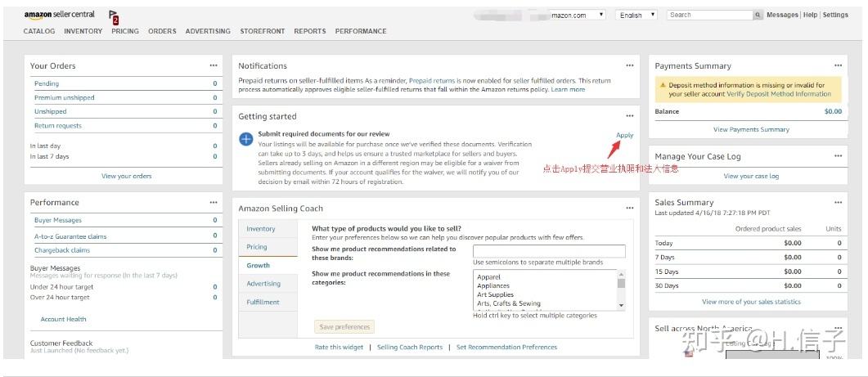
Task: Open Buyer Messages link in Performance
Action: 57,220
